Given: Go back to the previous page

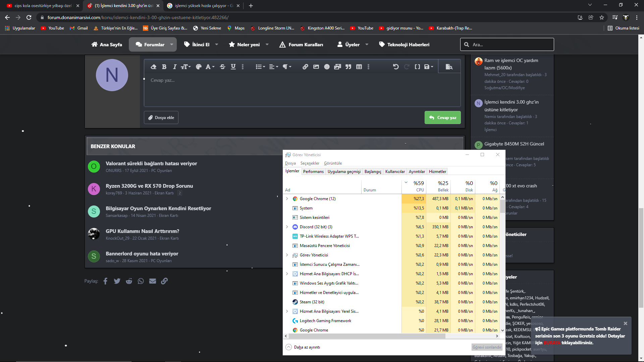Looking at the screenshot, I should [x=7, y=17].
